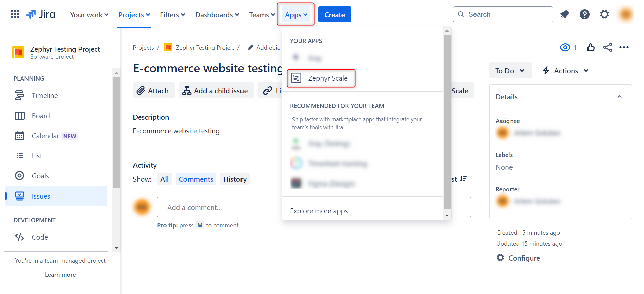The width and height of the screenshot is (644, 294).
Task: Click the Search input field
Action: coord(506,14)
